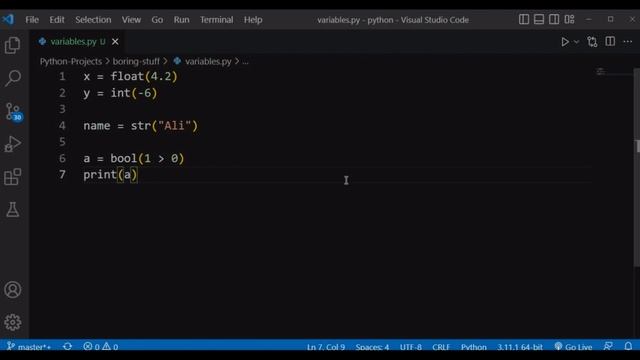Open the Go menu
This screenshot has height=360, width=640.
point(157,20)
